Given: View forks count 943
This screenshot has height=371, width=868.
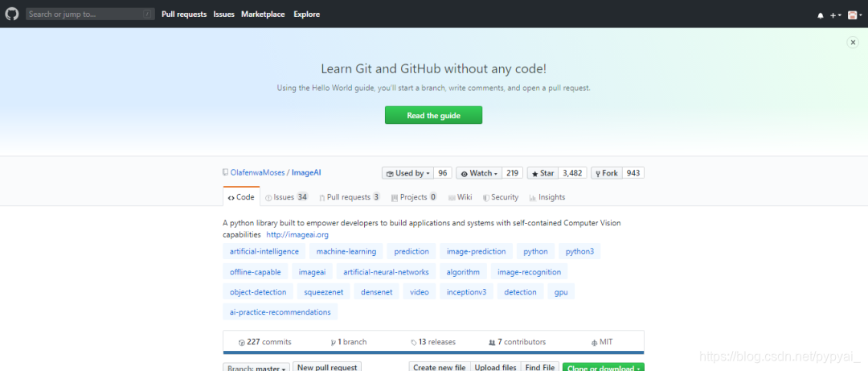Looking at the screenshot, I should click(x=633, y=173).
